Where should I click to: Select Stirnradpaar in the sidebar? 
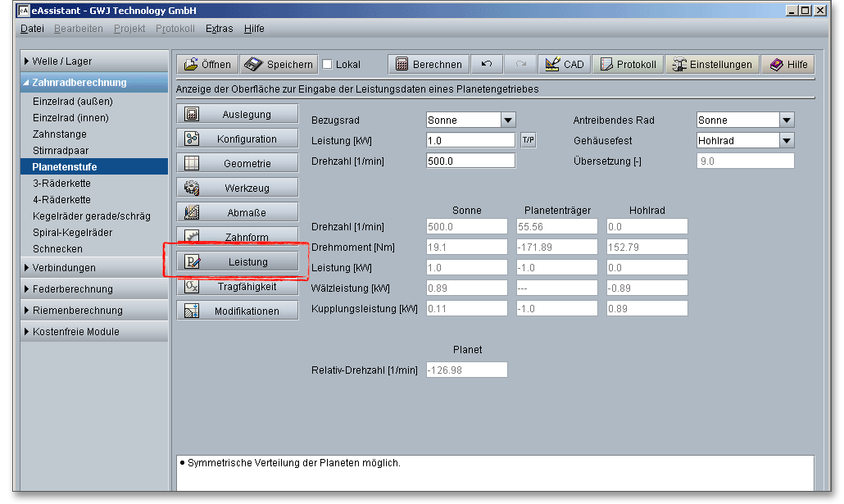tap(61, 151)
